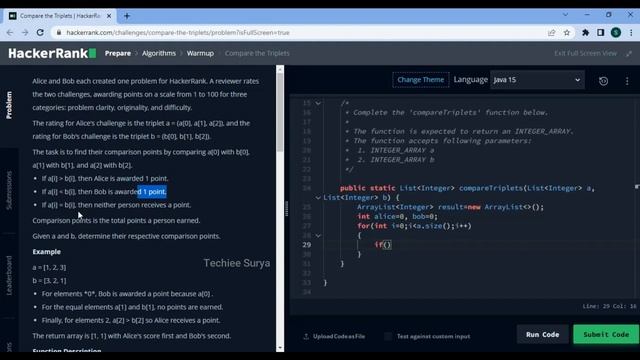Click the Submit Code button
The image size is (640, 360).
(606, 334)
